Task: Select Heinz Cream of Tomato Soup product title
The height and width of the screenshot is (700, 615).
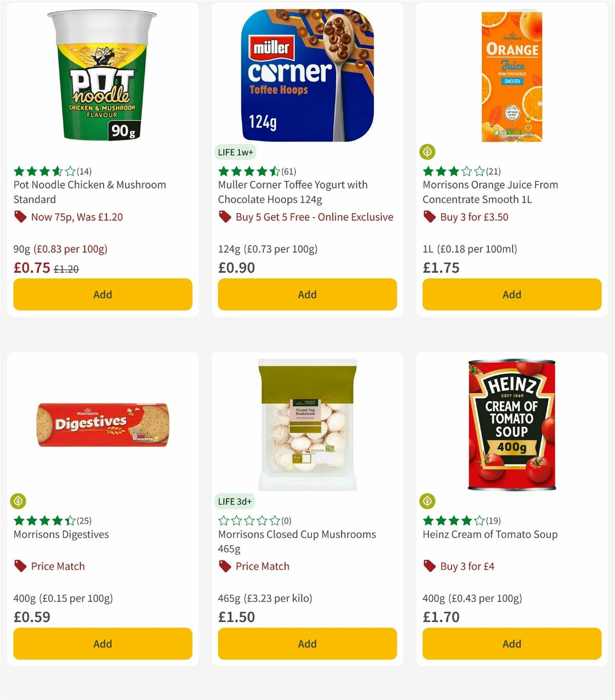Action: click(x=489, y=534)
